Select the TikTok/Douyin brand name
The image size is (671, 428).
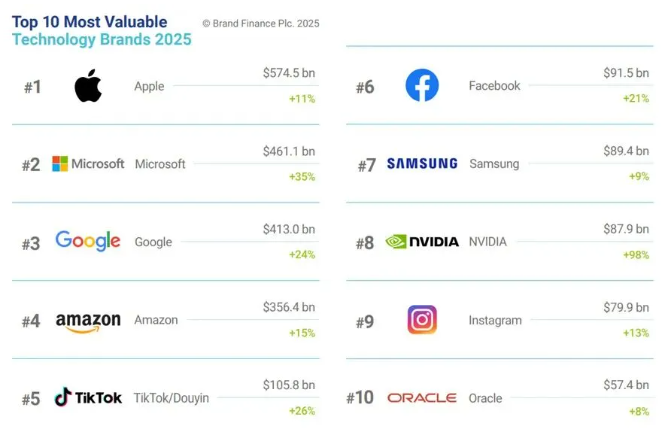172,398
